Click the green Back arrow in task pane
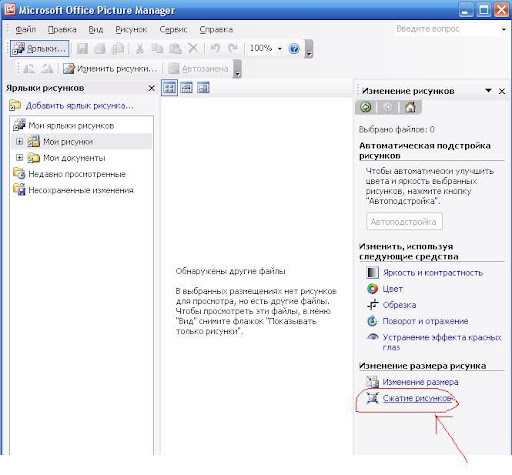 (x=366, y=107)
